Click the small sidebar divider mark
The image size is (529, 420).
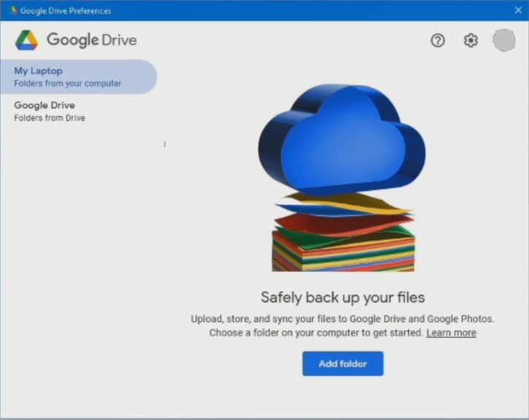164,144
